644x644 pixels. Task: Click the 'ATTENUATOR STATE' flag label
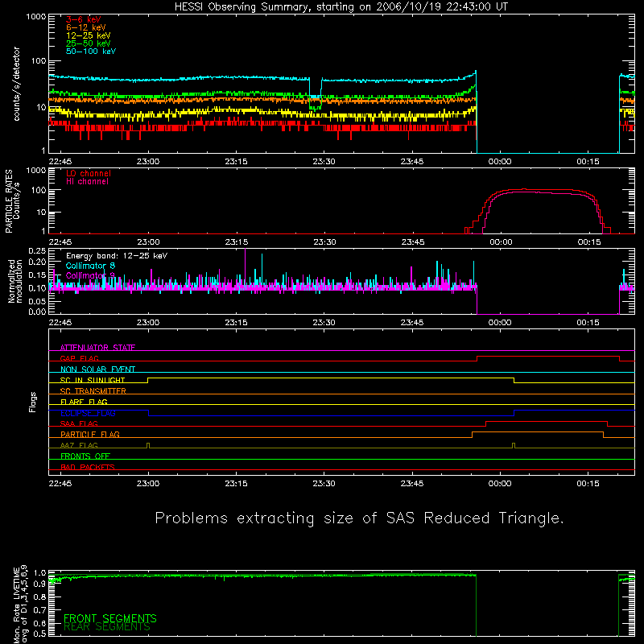pos(97,348)
